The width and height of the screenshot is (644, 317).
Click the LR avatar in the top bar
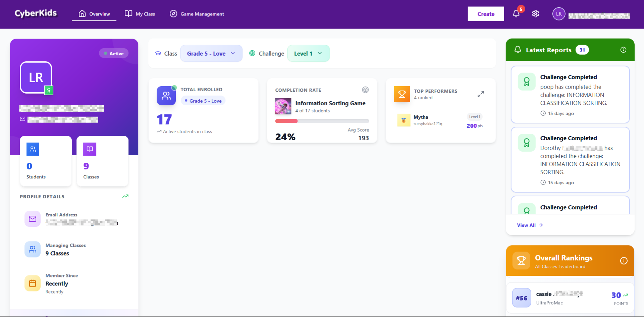tap(558, 13)
